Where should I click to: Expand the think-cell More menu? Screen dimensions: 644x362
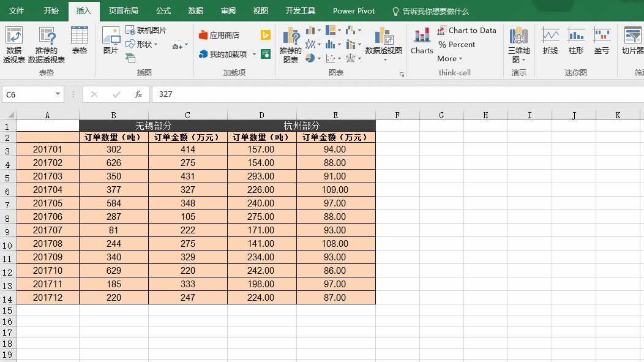click(450, 59)
